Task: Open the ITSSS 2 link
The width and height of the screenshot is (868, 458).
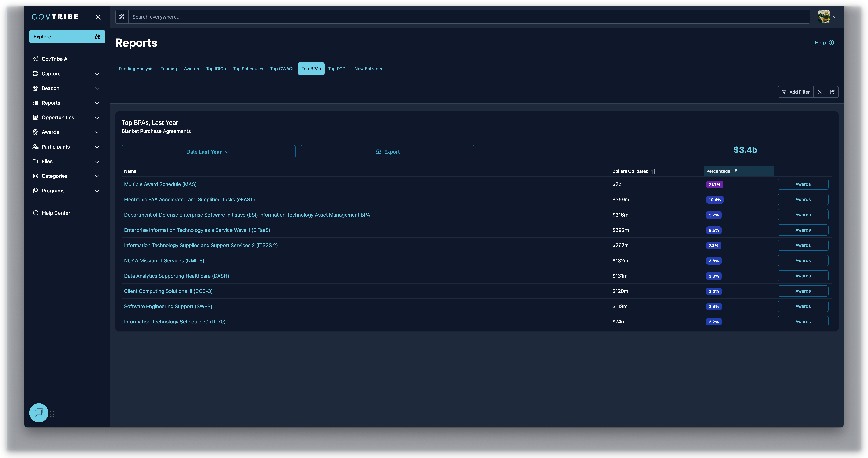Action: coord(201,246)
